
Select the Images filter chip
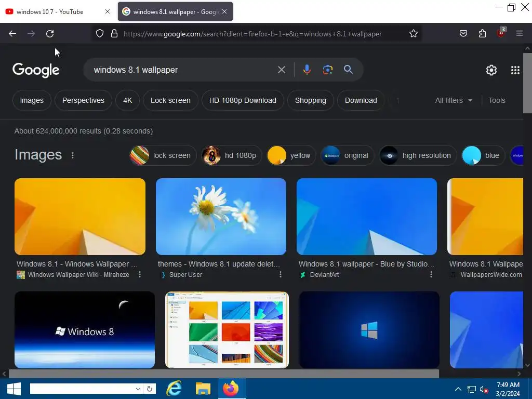[x=32, y=100]
